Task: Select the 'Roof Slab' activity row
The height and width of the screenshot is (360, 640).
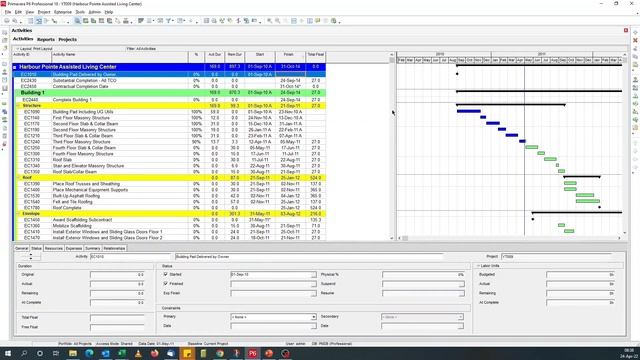Action: 169,160
